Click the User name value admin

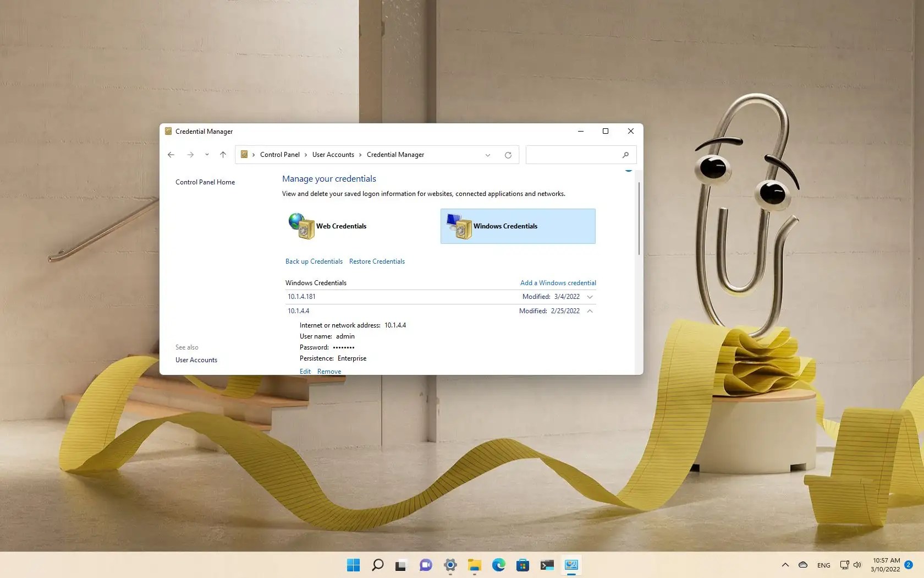tap(345, 336)
